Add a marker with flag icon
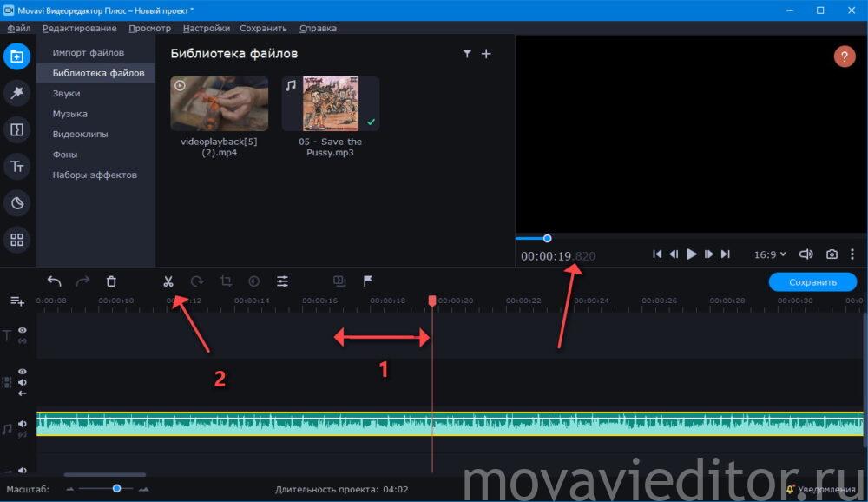This screenshot has height=502, width=868. [x=367, y=281]
